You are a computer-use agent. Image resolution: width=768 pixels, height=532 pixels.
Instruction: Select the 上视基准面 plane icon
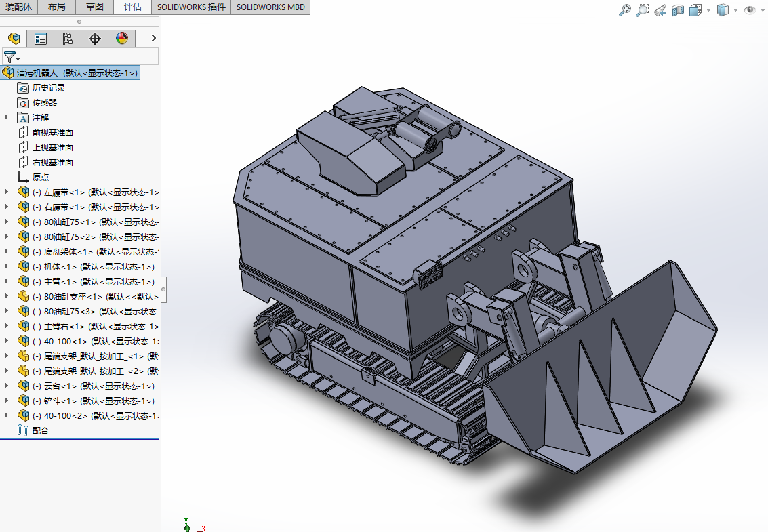coord(23,148)
